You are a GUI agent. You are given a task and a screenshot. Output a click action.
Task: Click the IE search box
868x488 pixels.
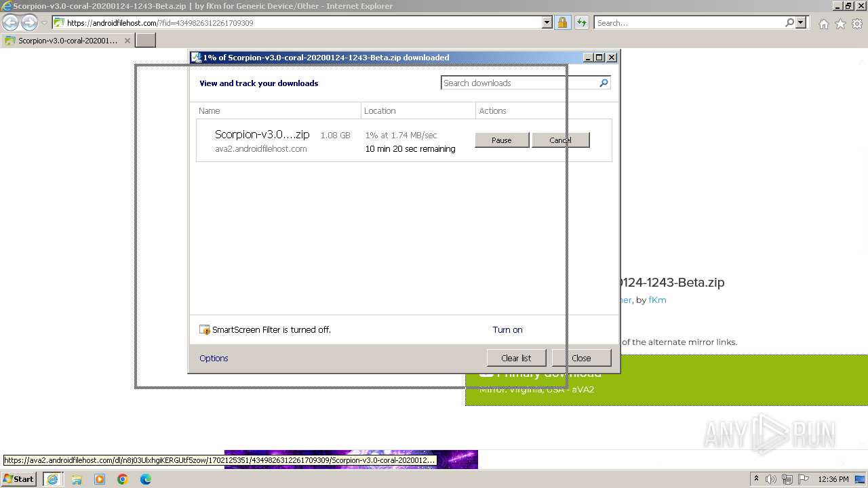(688, 22)
